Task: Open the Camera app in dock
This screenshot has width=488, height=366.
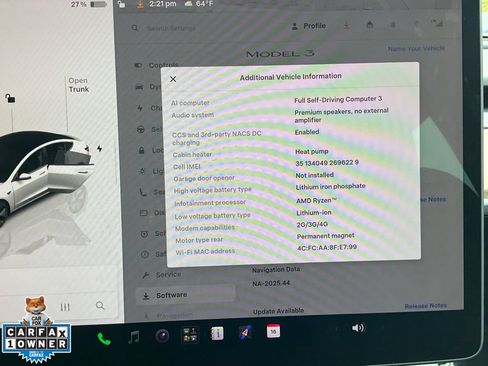Action: [x=162, y=336]
